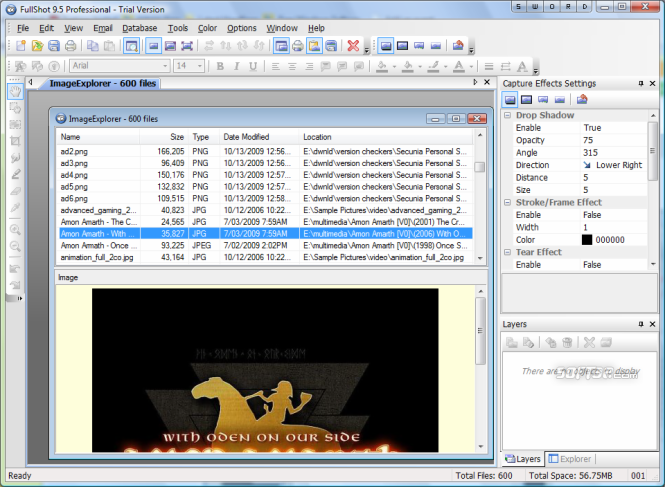Open the Database menu

(x=140, y=28)
